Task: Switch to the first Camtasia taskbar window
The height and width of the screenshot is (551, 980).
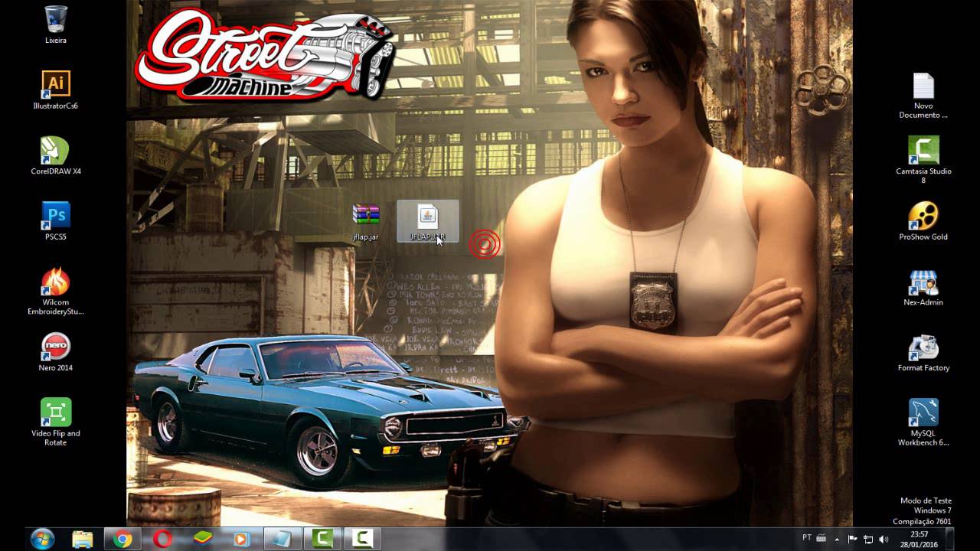Action: pyautogui.click(x=322, y=539)
